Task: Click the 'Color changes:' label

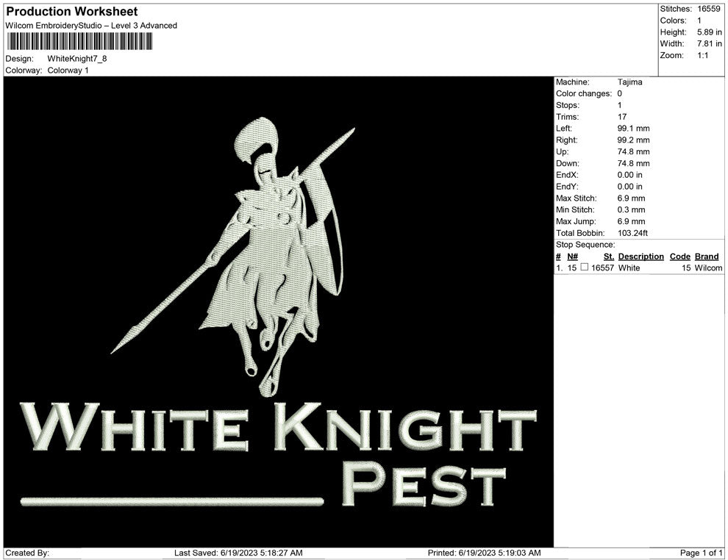Action: pyautogui.click(x=584, y=93)
